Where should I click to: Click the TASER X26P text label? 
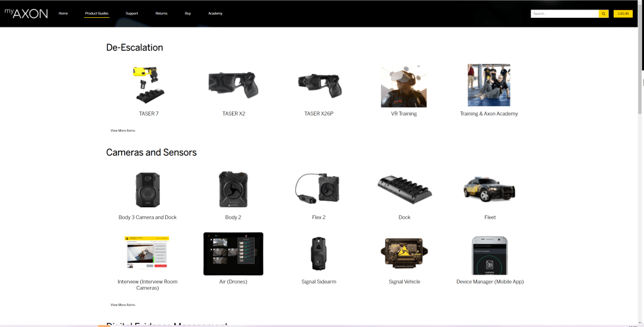point(318,114)
